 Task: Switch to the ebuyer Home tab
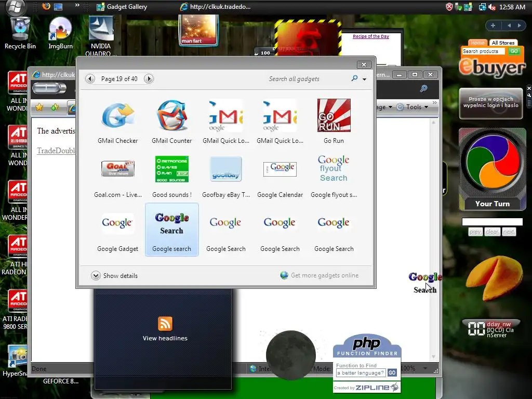pyautogui.click(x=477, y=43)
